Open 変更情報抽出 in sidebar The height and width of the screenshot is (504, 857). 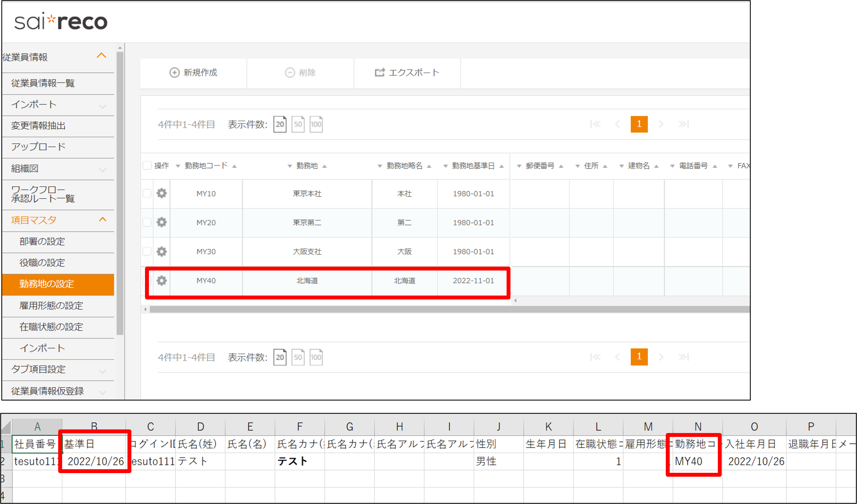tap(58, 126)
